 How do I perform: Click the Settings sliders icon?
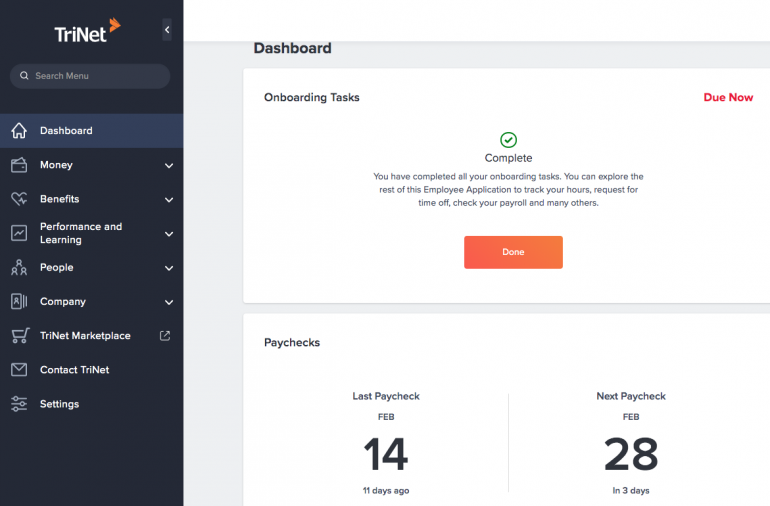pyautogui.click(x=19, y=404)
